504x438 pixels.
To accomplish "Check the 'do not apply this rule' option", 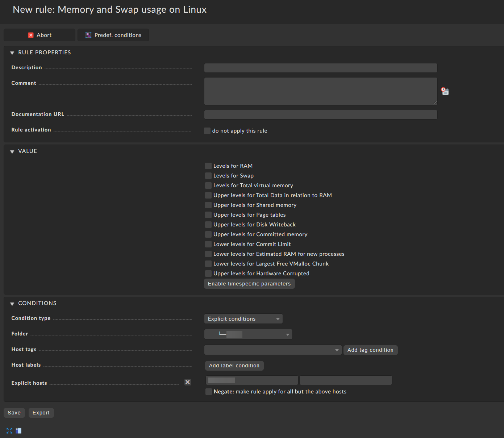I will point(207,130).
